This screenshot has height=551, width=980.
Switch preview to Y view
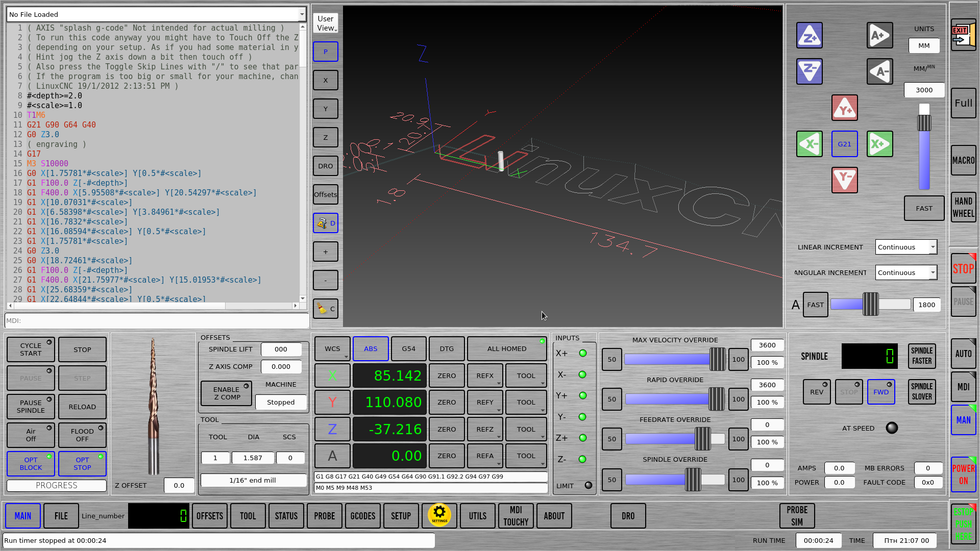pyautogui.click(x=326, y=109)
